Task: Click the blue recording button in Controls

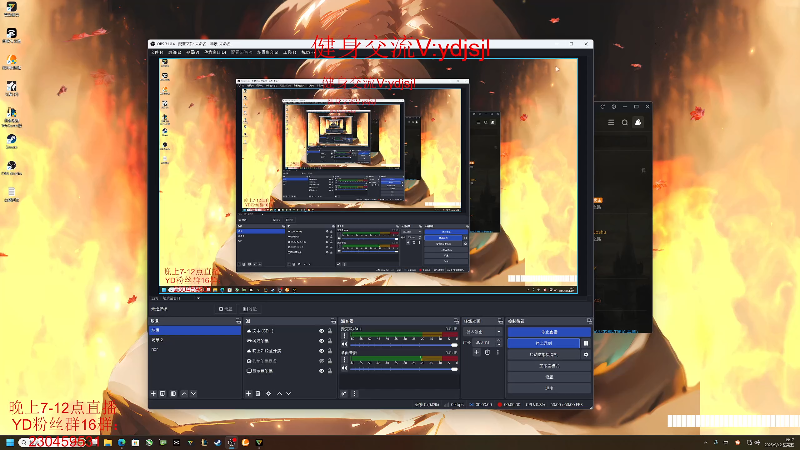Action: [543, 343]
